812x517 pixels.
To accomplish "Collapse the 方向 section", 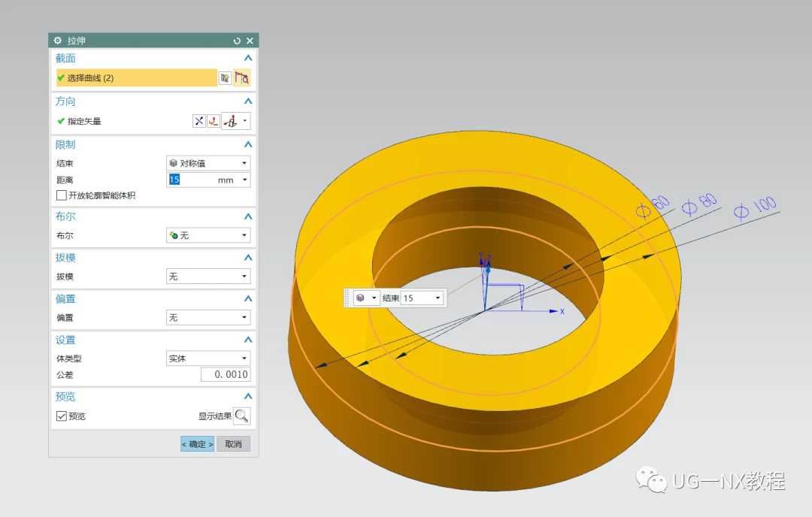I will click(248, 101).
